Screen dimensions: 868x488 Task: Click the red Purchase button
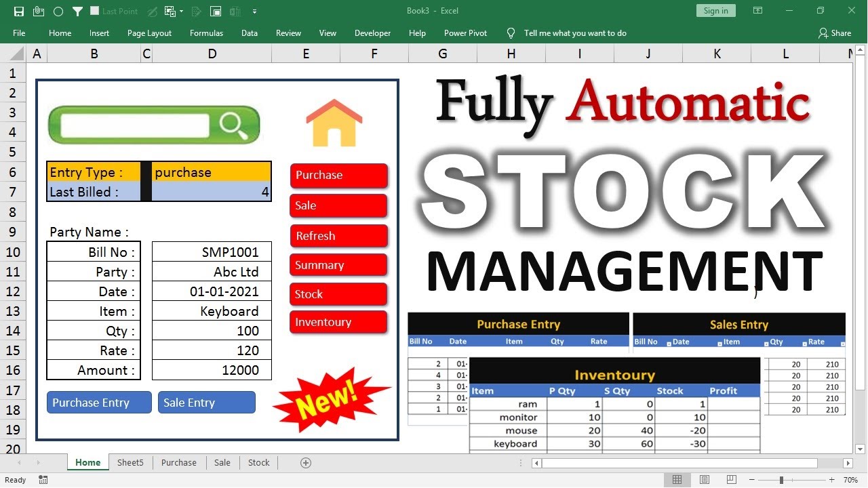point(339,175)
